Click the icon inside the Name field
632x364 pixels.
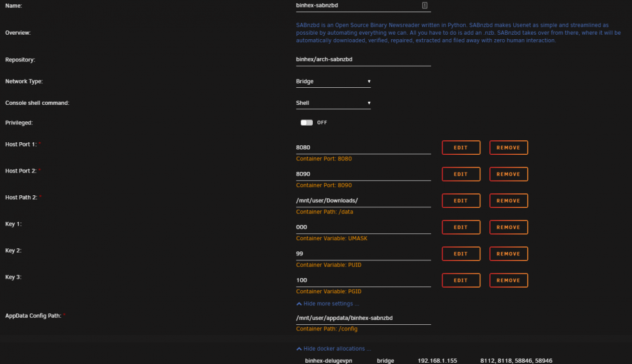(425, 5)
